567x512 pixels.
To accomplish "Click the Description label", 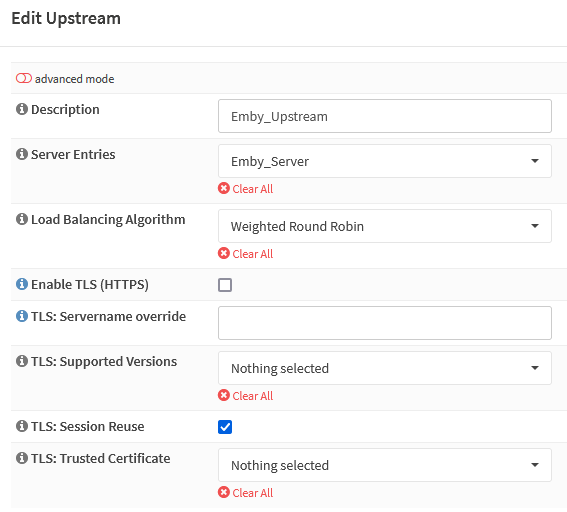I will pos(65,110).
